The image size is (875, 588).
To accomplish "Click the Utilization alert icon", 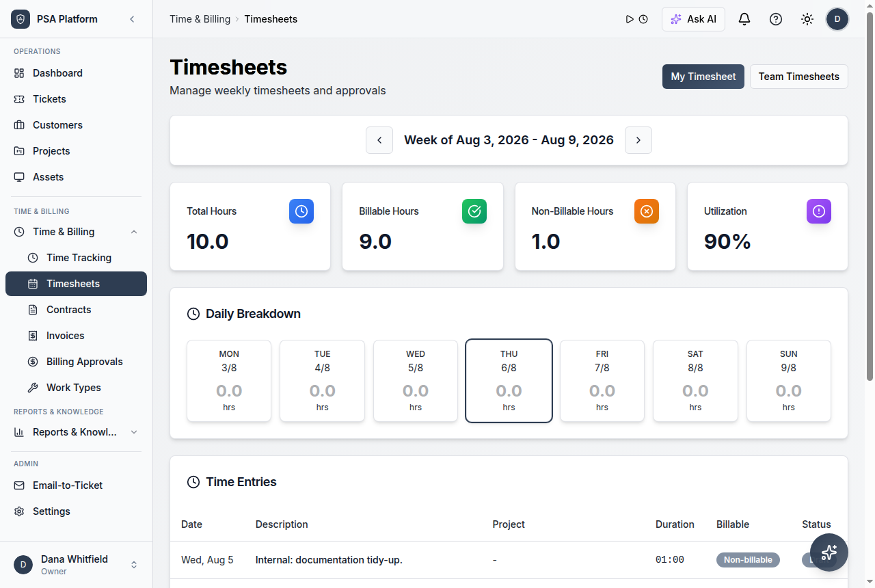I will tap(819, 211).
